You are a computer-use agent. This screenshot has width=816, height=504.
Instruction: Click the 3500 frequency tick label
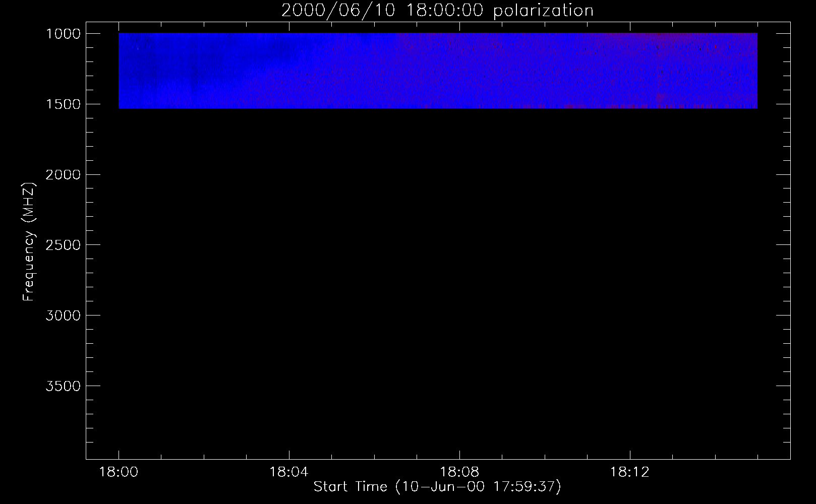63,386
